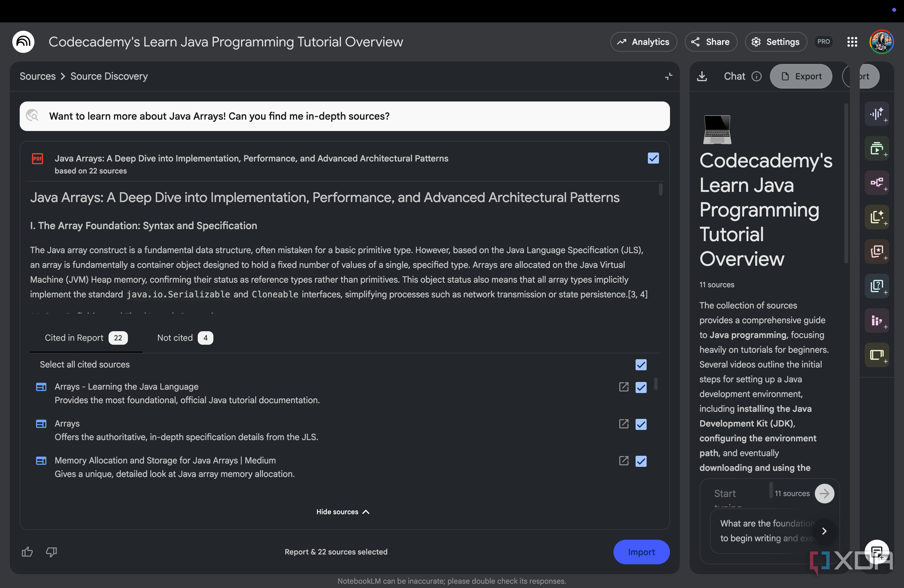
Task: Click 'Report & 22 sources selected' status text
Action: point(336,552)
